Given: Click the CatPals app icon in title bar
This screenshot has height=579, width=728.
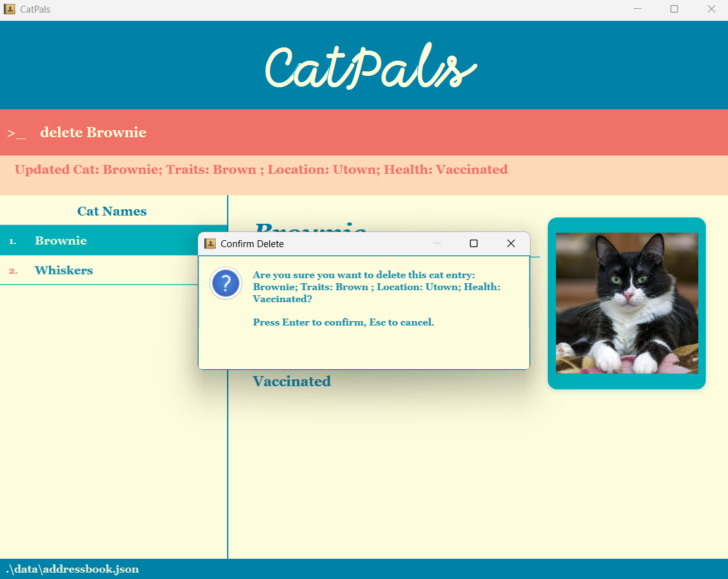Looking at the screenshot, I should [x=9, y=9].
